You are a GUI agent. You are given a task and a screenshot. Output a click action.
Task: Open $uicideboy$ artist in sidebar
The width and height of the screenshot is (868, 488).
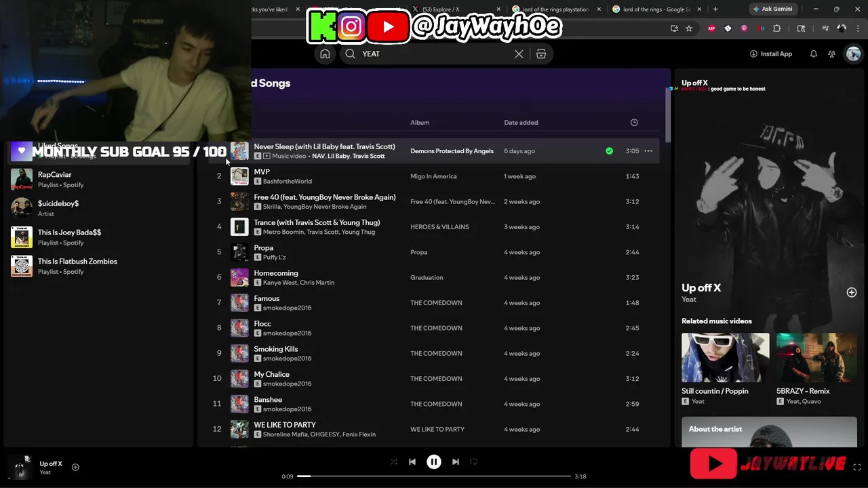click(98, 208)
